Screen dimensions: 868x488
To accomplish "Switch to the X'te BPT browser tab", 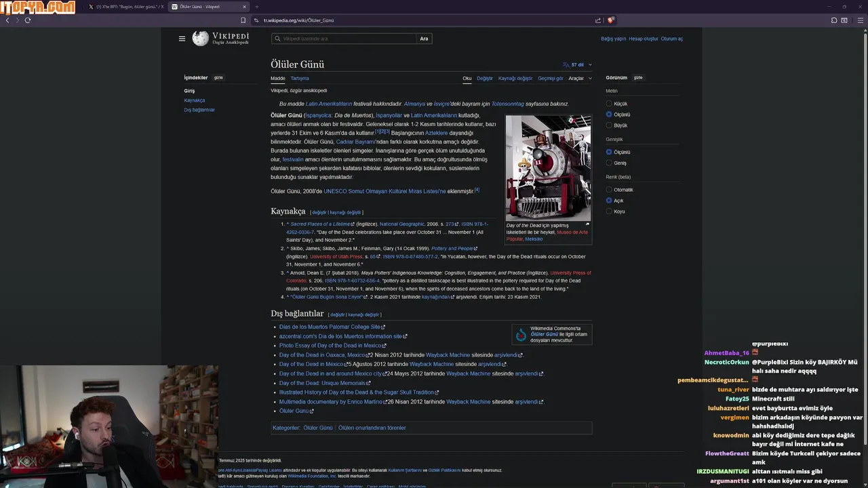I will click(125, 7).
